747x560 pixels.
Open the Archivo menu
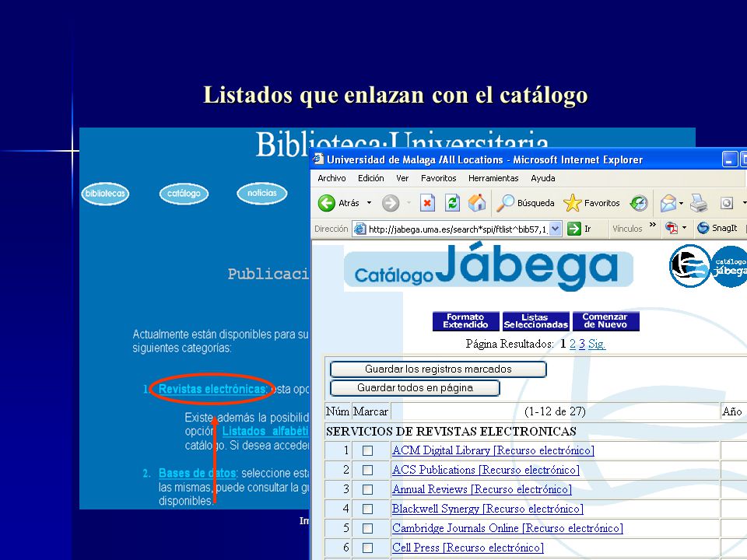[331, 178]
